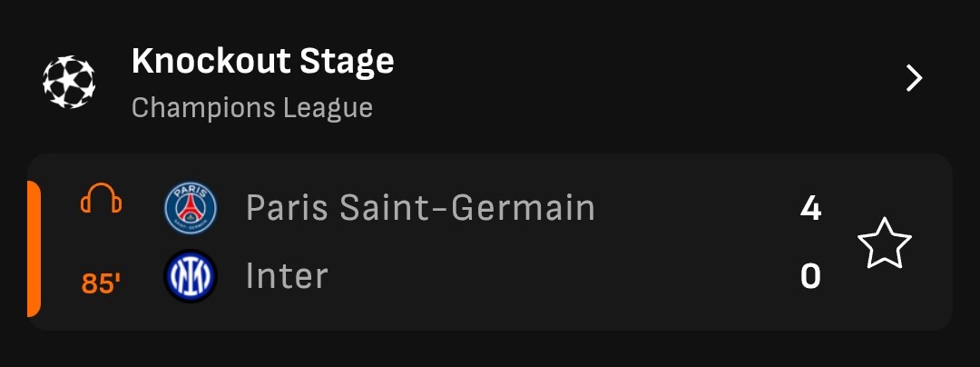Image resolution: width=980 pixels, height=367 pixels.
Task: Click the 85' live match minute
Action: point(102,283)
